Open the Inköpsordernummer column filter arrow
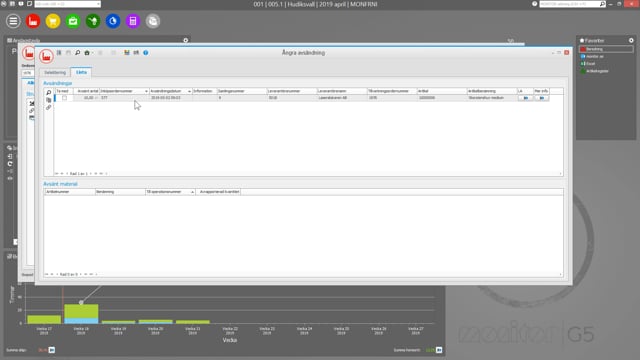 click(146, 91)
